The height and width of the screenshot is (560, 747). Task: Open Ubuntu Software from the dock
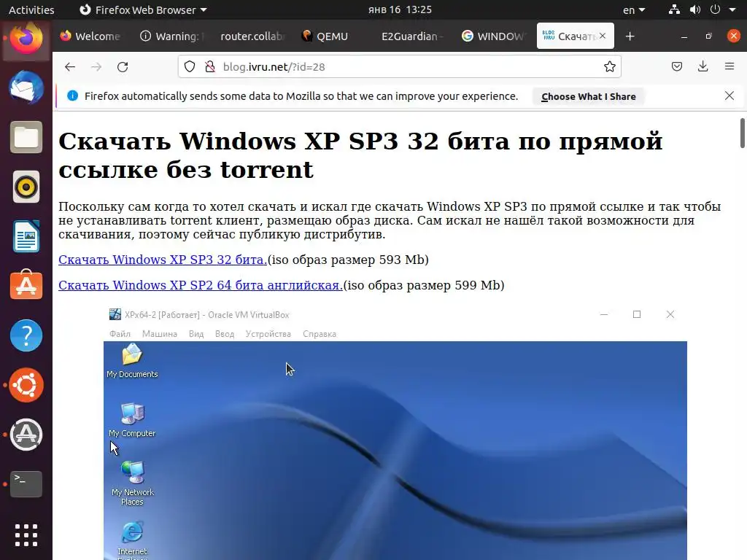click(26, 285)
